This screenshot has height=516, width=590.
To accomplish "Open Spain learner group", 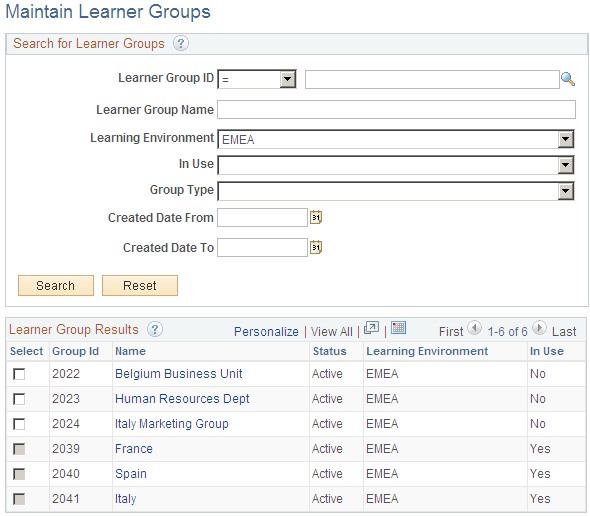I will 131,474.
